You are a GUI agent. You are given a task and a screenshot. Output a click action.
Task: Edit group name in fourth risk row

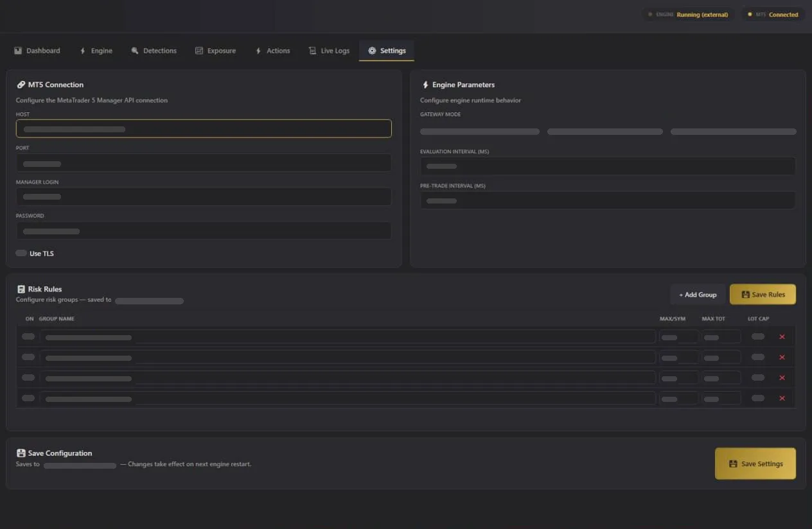(x=348, y=398)
